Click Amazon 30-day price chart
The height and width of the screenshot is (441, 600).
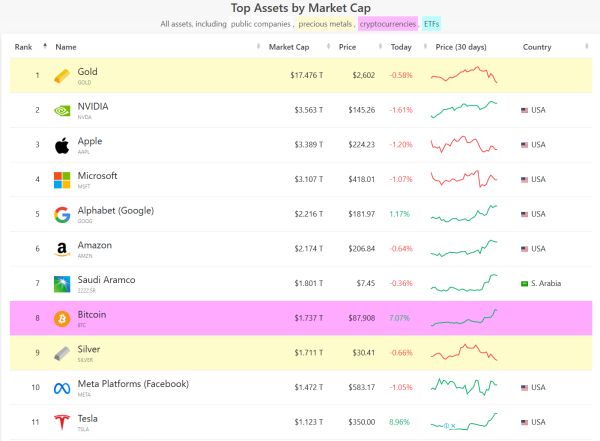[464, 248]
